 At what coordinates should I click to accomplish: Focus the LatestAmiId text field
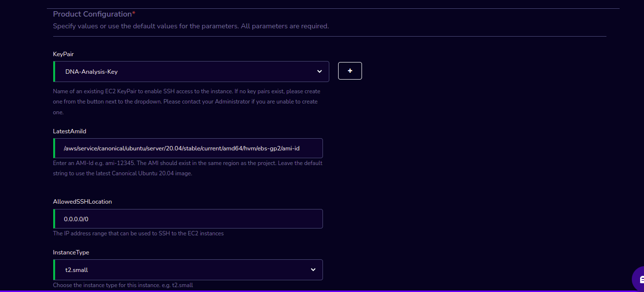[188, 148]
